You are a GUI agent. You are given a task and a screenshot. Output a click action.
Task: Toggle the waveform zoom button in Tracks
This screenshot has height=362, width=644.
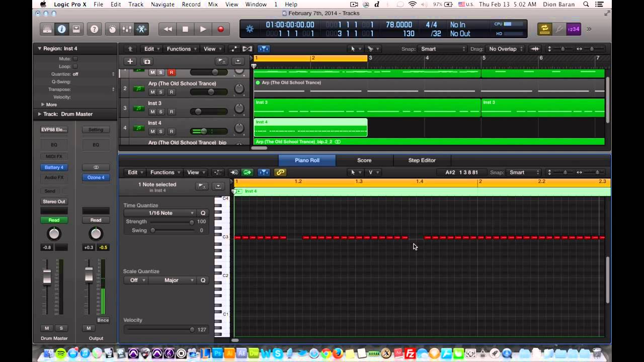point(535,49)
